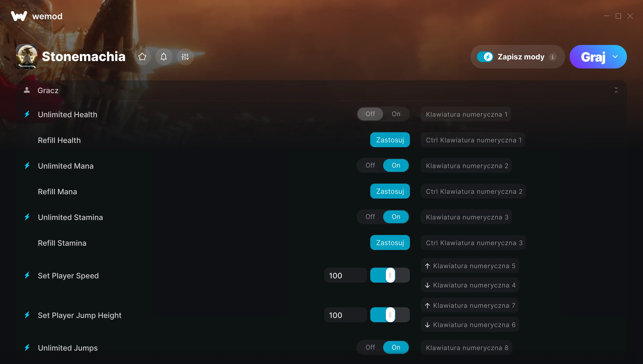Edit increase hotkey Klawiatura numeryczna 5
Viewport: 643px width, 364px height.
click(470, 266)
